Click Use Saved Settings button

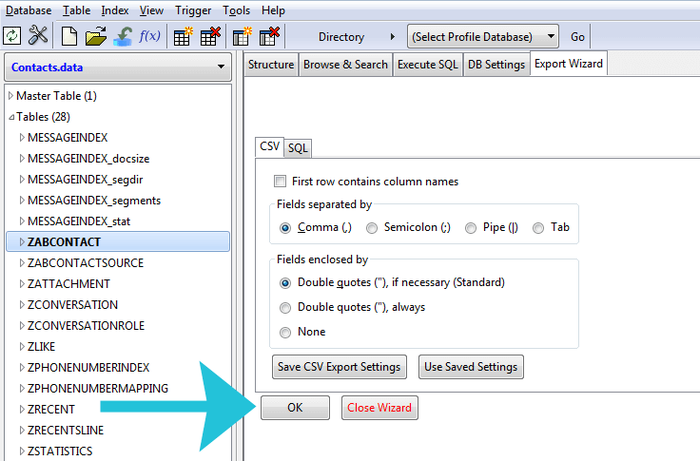click(471, 367)
